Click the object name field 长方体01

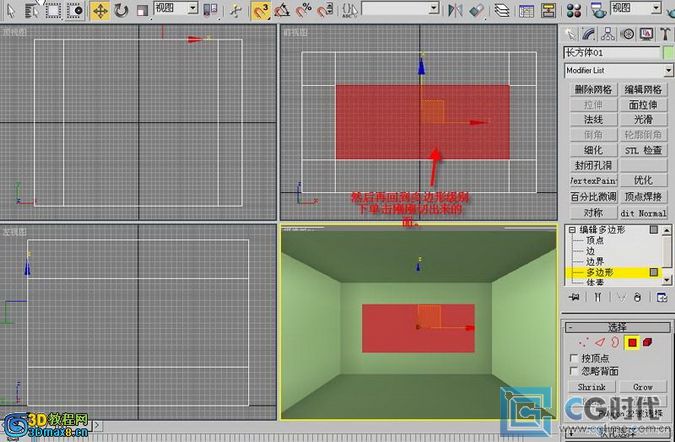pos(611,53)
